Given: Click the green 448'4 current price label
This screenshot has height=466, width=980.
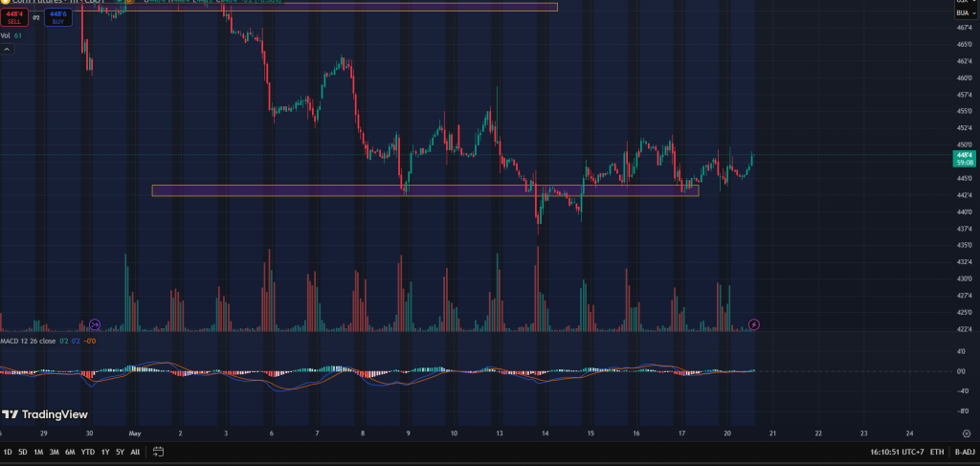Looking at the screenshot, I should coord(964,159).
